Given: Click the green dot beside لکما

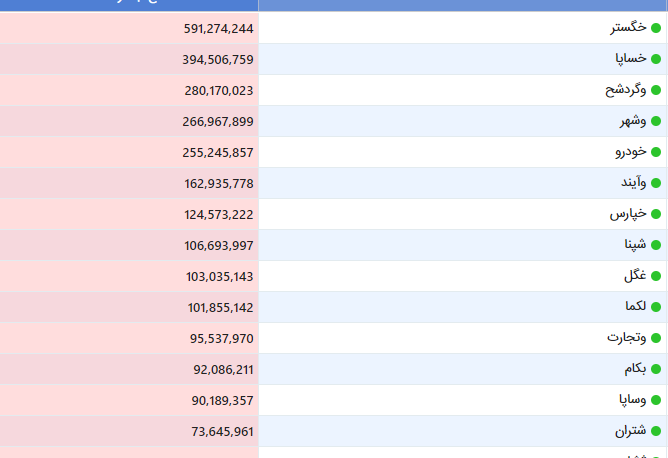Looking at the screenshot, I should tap(656, 307).
